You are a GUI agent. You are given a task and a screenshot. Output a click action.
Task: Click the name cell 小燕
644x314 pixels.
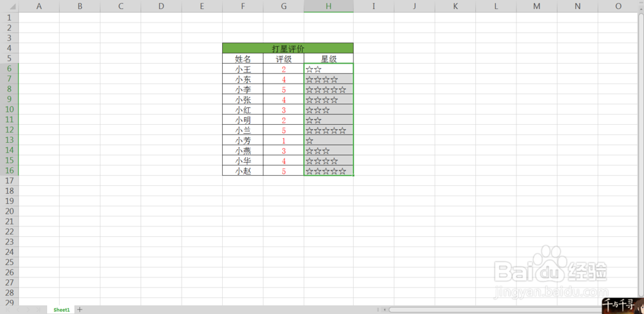[x=243, y=150]
